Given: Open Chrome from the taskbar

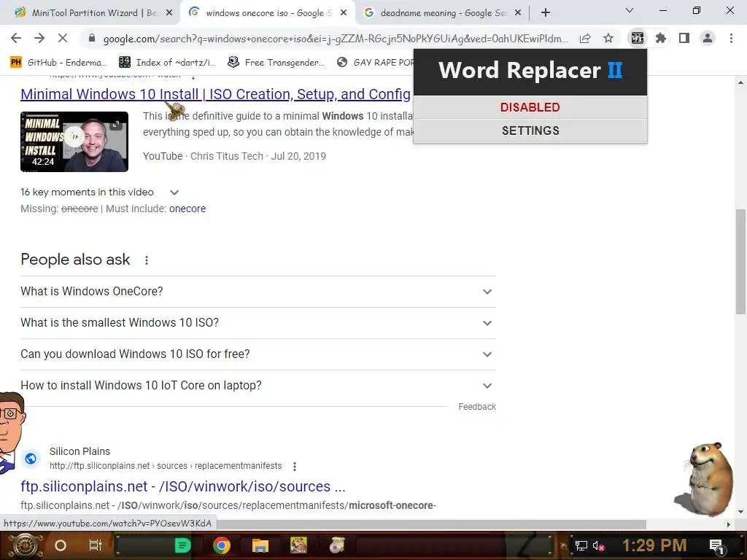Looking at the screenshot, I should (x=222, y=545).
